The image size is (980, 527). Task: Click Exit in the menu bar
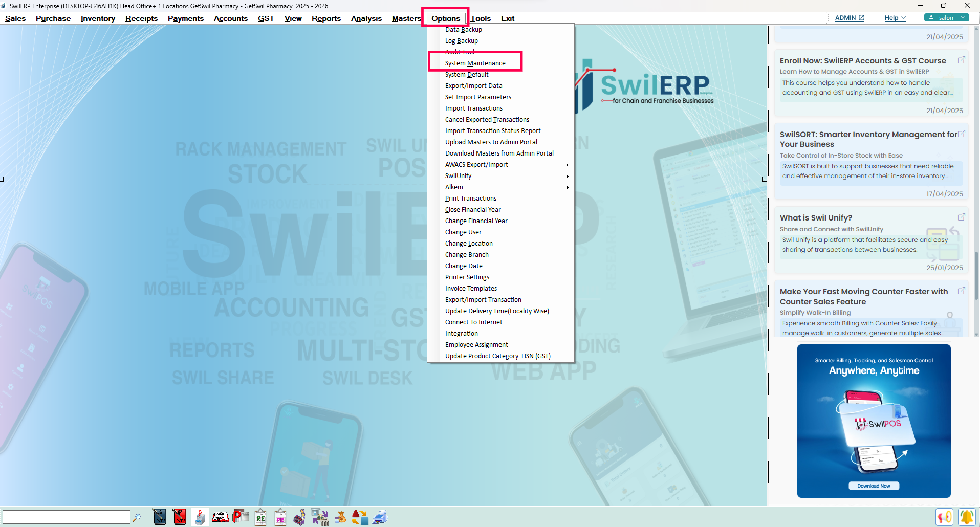coord(508,18)
